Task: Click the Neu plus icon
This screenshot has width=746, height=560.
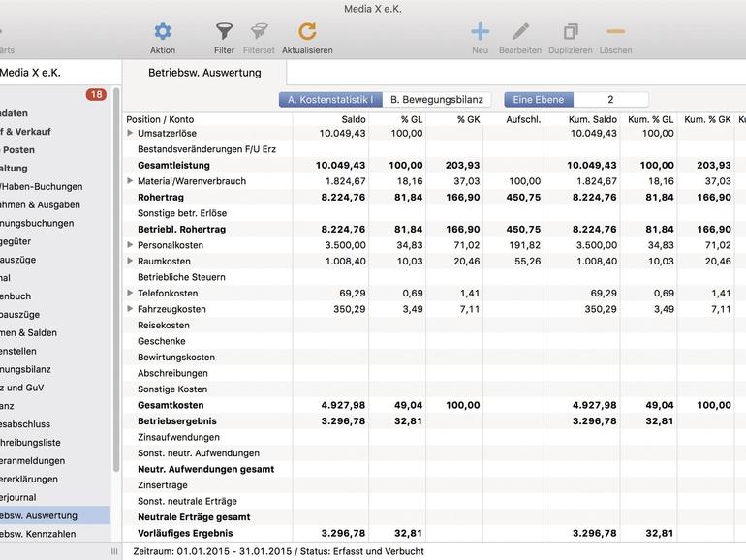Action: coord(480,31)
